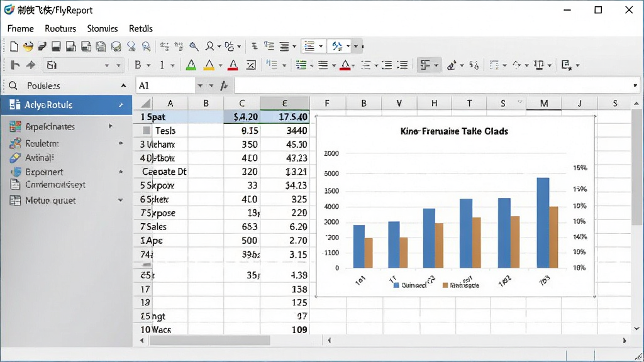This screenshot has height=362, width=644.
Task: Create a new blank document from the toolbar
Action: coord(14,47)
